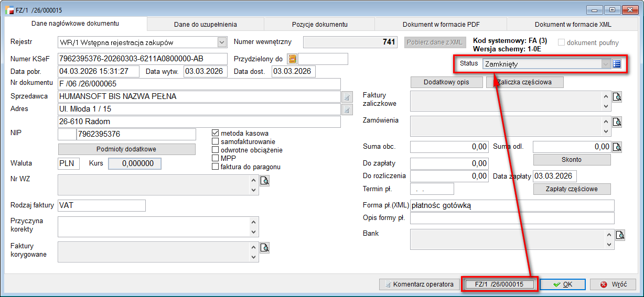Click lookup icon next to Faktury zaliczkowe
Image resolution: width=644 pixels, height=297 pixels.
[x=617, y=97]
